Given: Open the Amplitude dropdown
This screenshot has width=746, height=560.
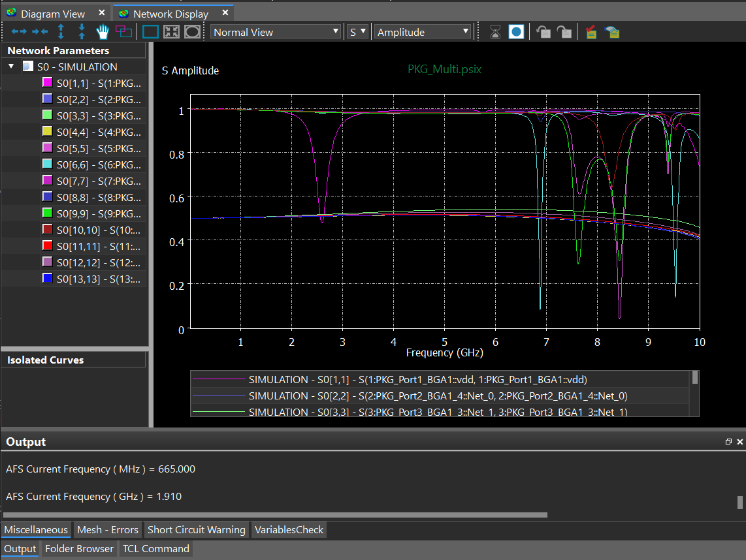Looking at the screenshot, I should pos(423,31).
